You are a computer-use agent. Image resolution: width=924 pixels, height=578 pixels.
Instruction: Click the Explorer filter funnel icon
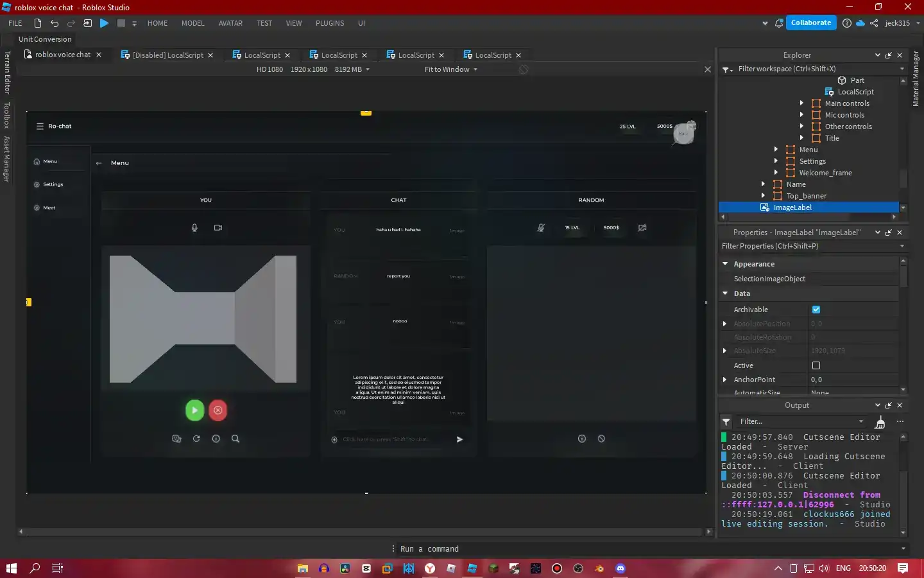pos(726,69)
